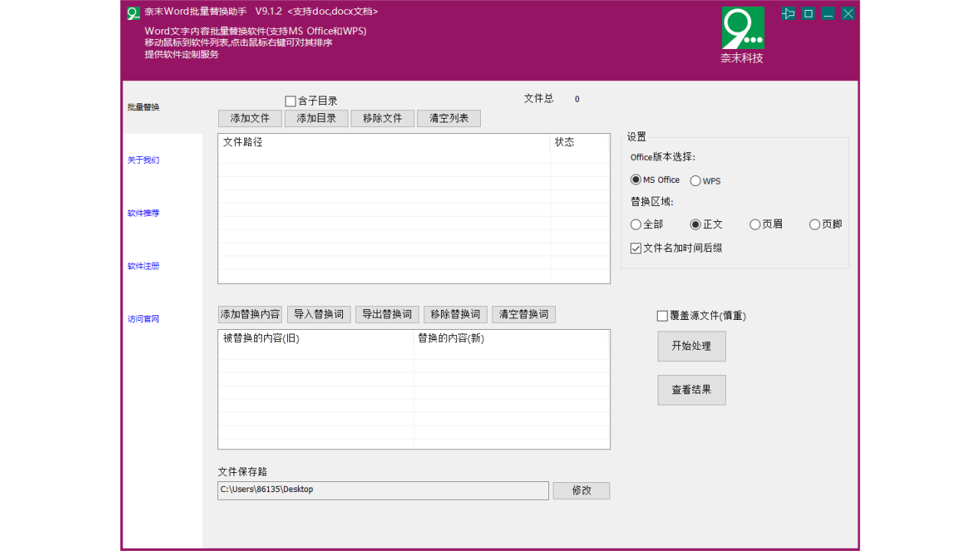This screenshot has width=980, height=551.
Task: Start processing with 开始处理 button
Action: tap(691, 346)
